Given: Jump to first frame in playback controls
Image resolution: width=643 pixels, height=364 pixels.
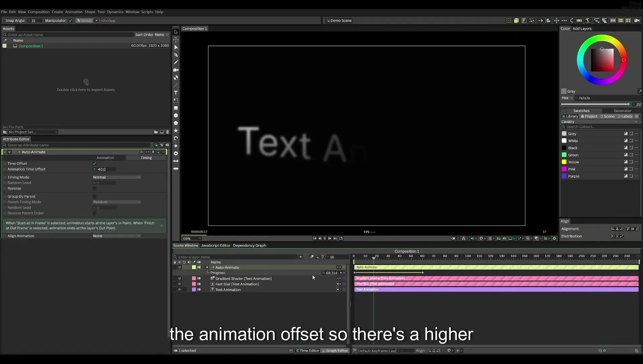Looking at the screenshot, I should pyautogui.click(x=314, y=239).
